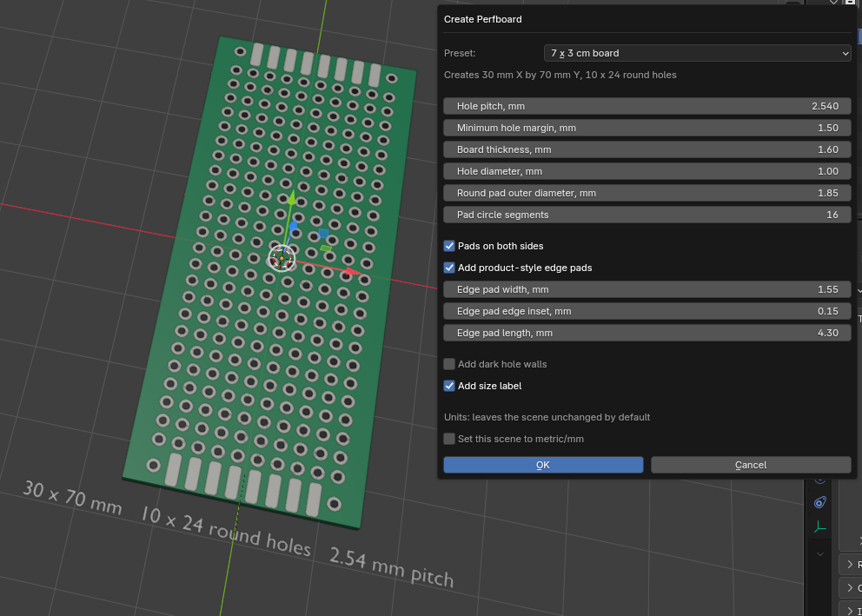Screen dimensions: 862x616
Task: Toggle Add size label checkbox
Action: tap(449, 386)
